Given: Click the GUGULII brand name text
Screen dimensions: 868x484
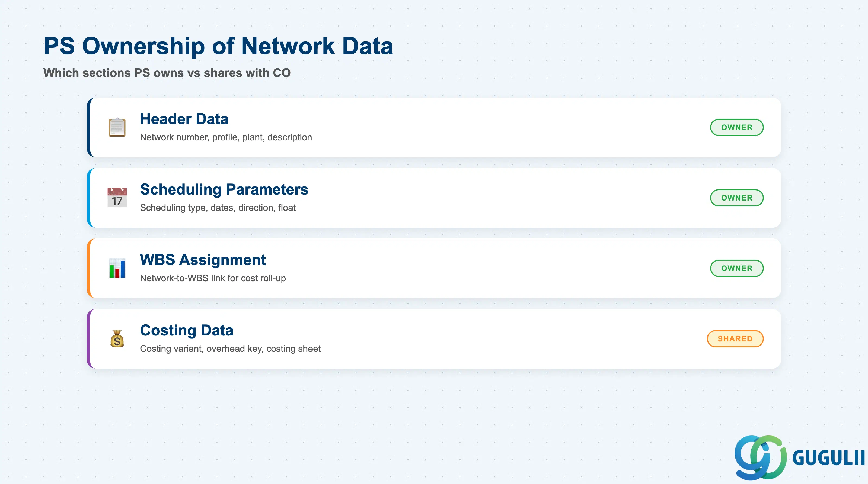Looking at the screenshot, I should click(x=829, y=458).
